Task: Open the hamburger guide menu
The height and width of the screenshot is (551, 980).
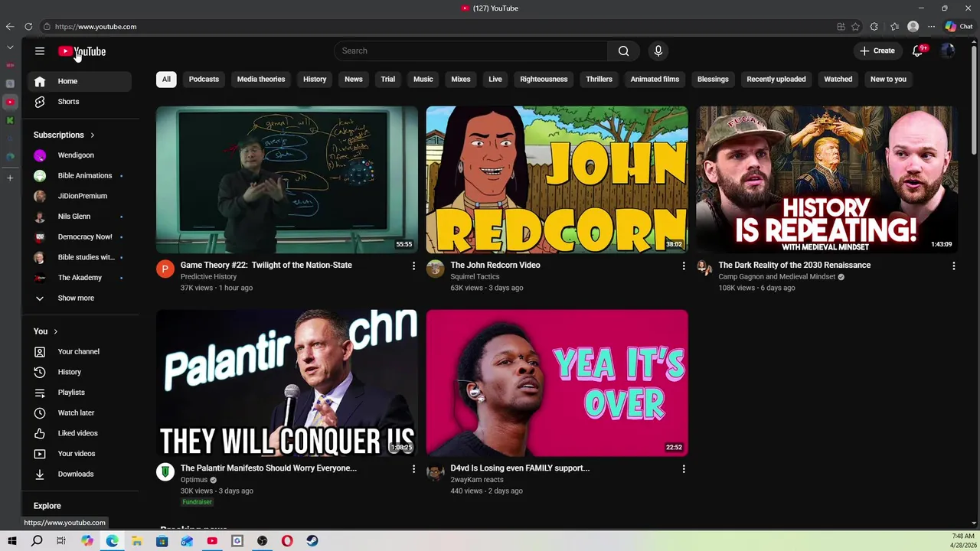Action: point(40,51)
